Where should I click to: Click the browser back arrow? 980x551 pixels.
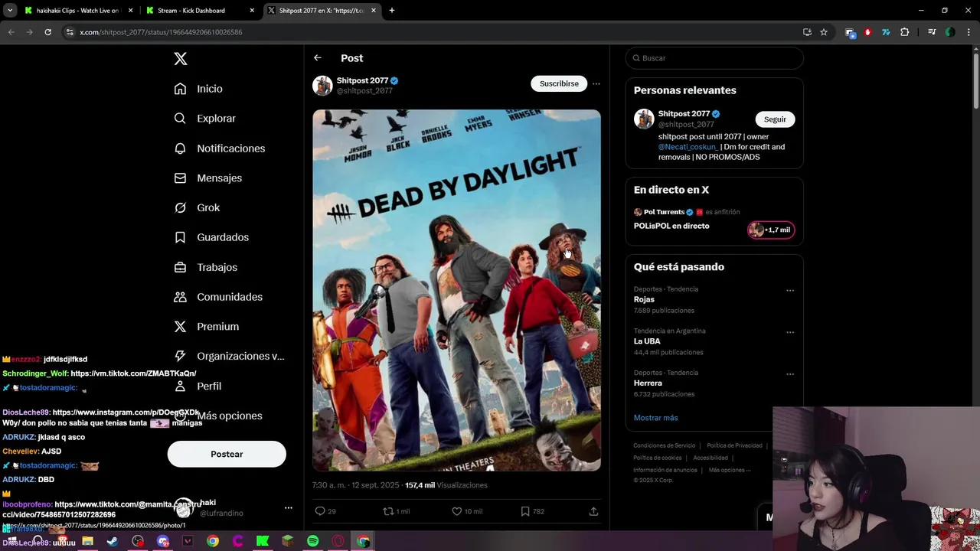point(11,32)
